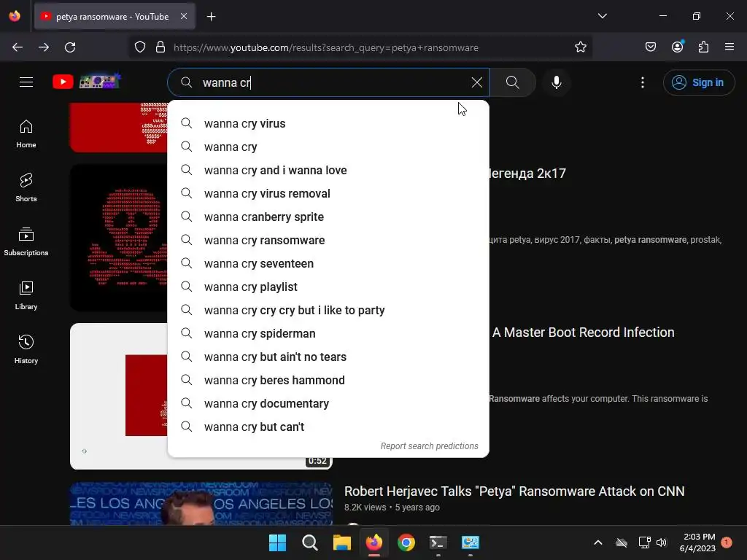Select suggestion 'wanna cry virus'
Image resolution: width=747 pixels, height=560 pixels.
pyautogui.click(x=328, y=123)
